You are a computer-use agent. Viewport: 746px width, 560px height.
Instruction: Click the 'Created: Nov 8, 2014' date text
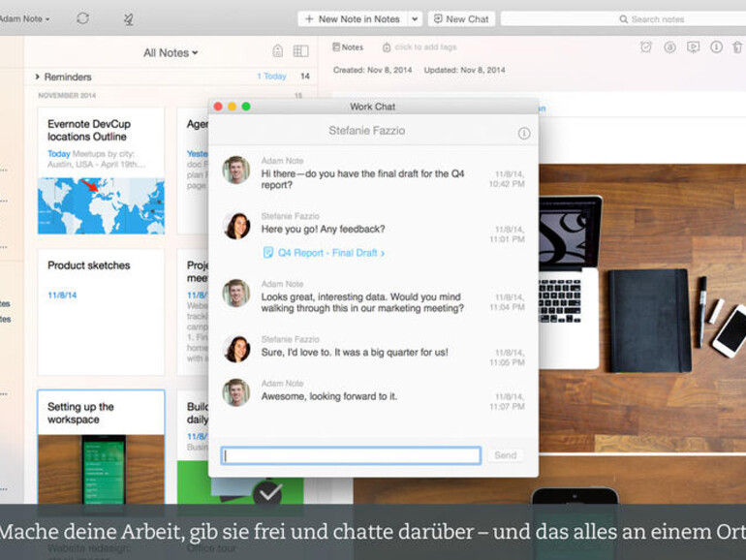(x=373, y=70)
